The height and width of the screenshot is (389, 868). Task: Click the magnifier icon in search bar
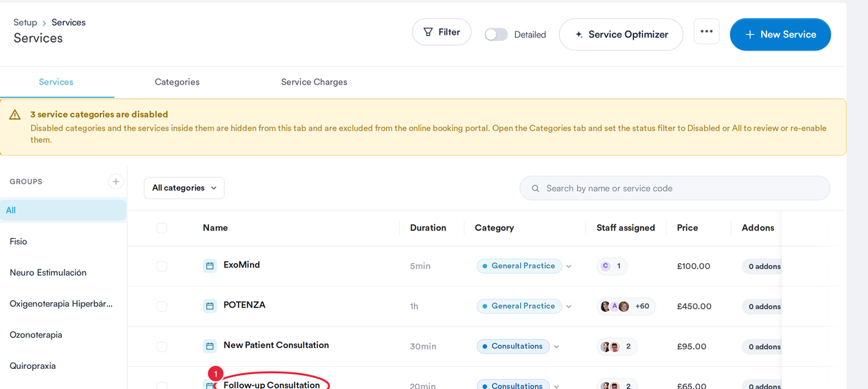535,188
